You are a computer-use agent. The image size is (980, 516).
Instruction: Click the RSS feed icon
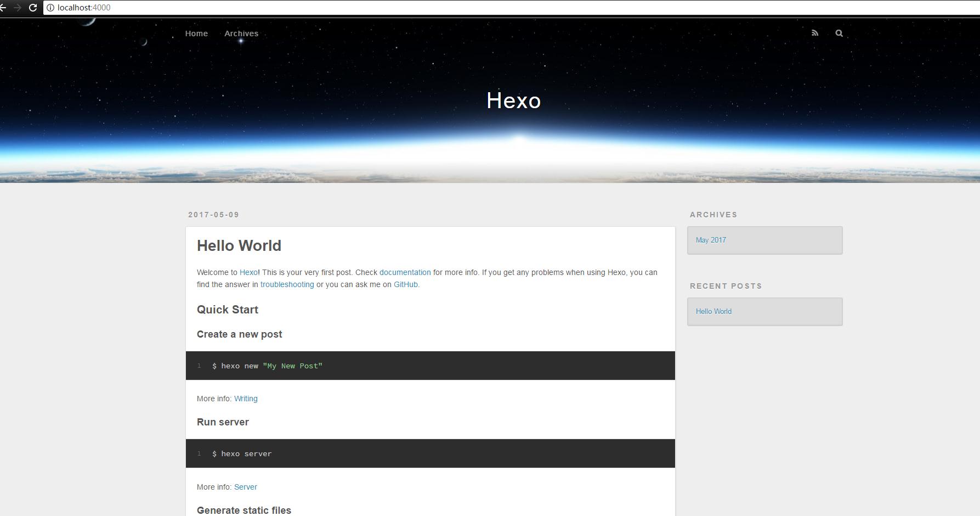pyautogui.click(x=815, y=33)
